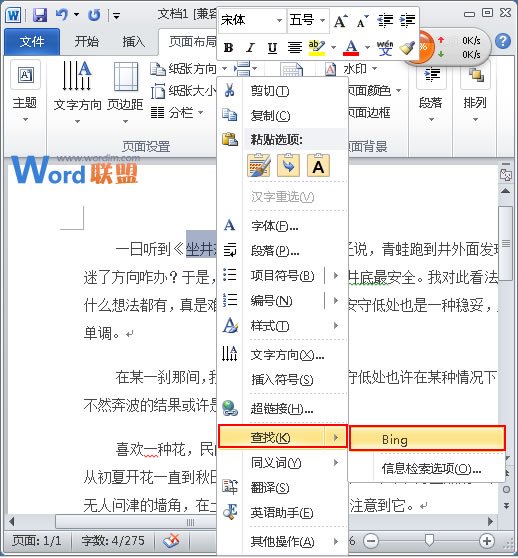
Task: Choose 剪切(T) from context menu
Action: [x=283, y=91]
